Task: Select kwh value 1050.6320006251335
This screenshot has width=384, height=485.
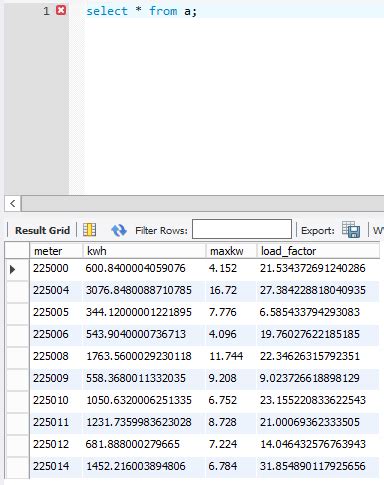Action: 144,400
